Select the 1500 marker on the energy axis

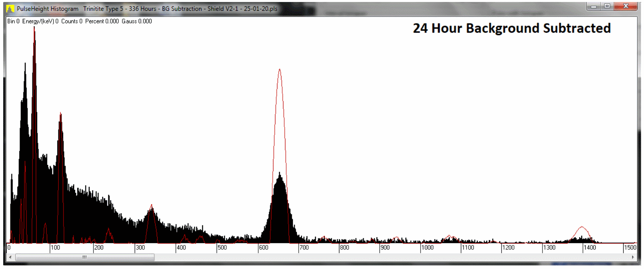[x=630, y=248]
